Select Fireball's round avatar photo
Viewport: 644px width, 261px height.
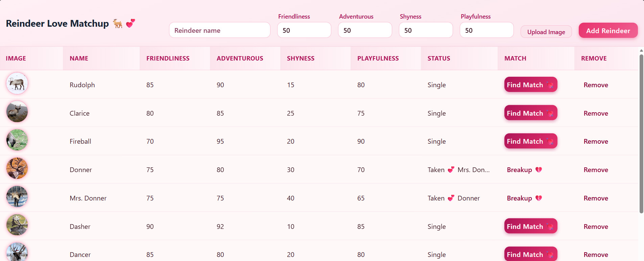tap(17, 140)
